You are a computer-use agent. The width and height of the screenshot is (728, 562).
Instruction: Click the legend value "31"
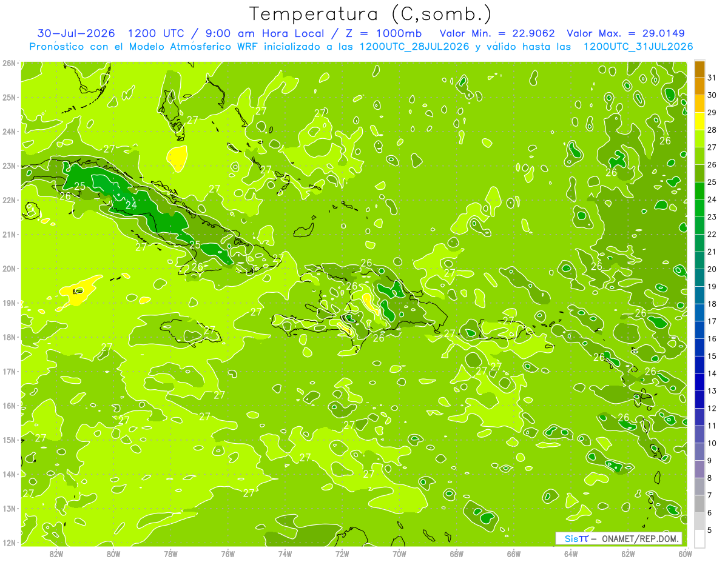712,78
